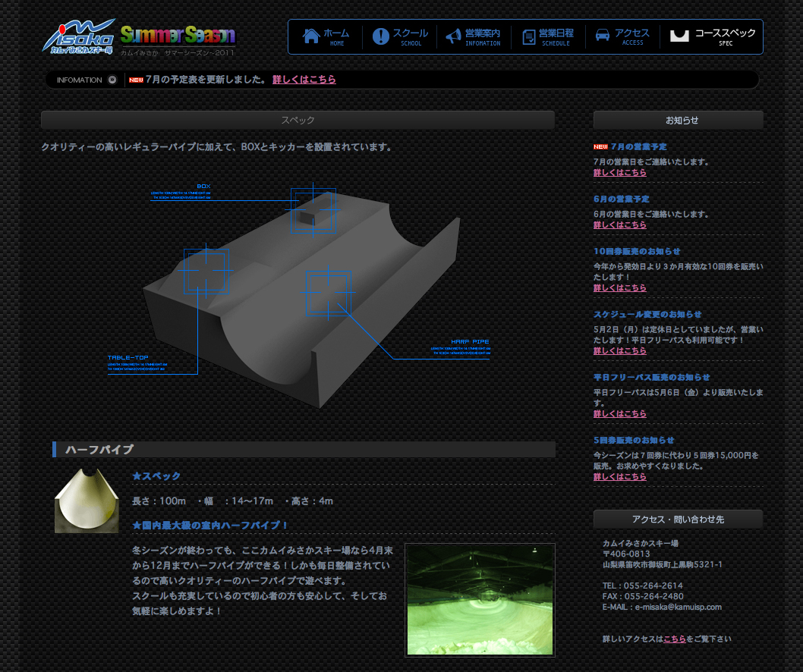Viewport: 803px width, 672px height.
Task: Open details link under 10回券販売のお知らせ
Action: click(x=620, y=288)
